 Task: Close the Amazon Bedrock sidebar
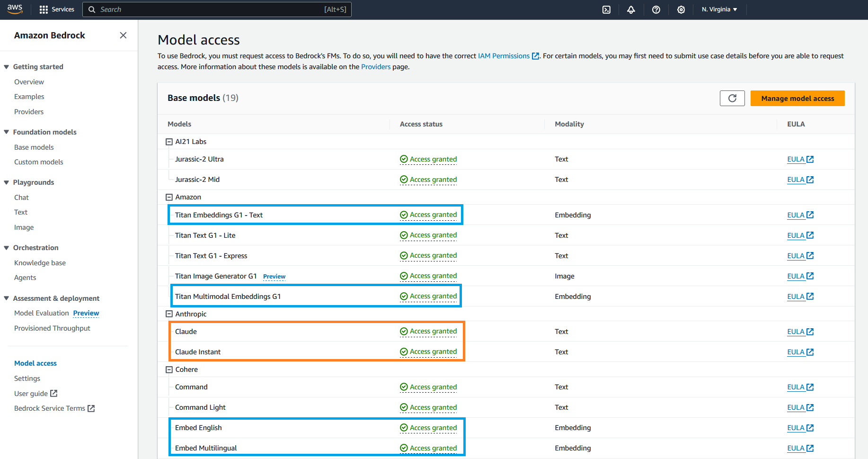tap(123, 35)
